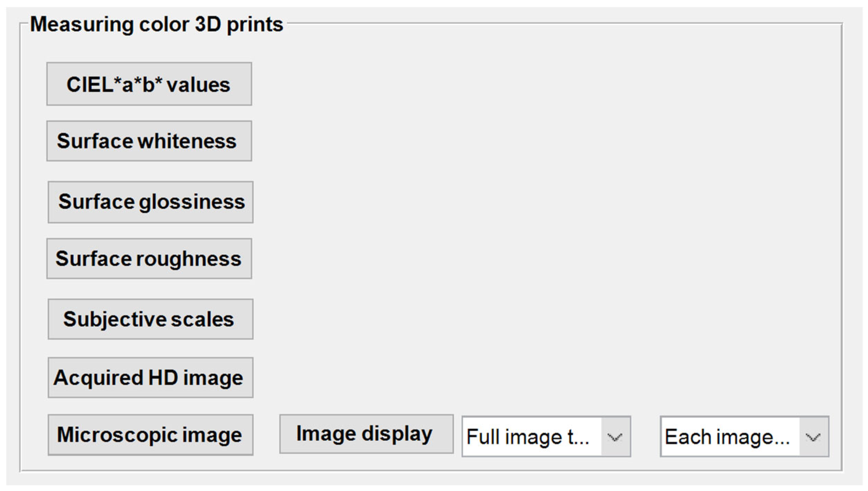Image resolution: width=868 pixels, height=491 pixels.
Task: Check the surface whiteness result
Action: coord(149,141)
